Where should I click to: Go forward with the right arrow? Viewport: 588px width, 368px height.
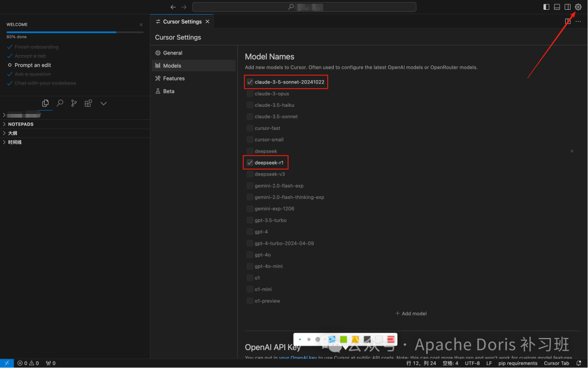coord(184,7)
